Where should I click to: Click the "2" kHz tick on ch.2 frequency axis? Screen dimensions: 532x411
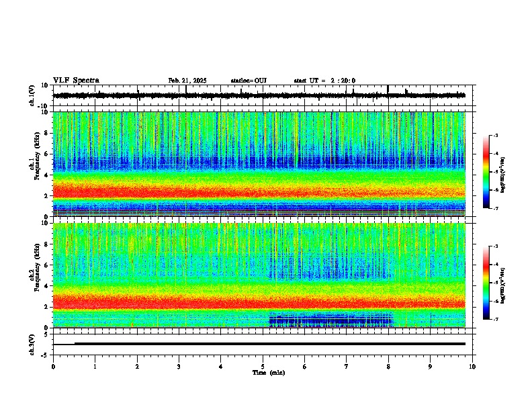pos(47,307)
